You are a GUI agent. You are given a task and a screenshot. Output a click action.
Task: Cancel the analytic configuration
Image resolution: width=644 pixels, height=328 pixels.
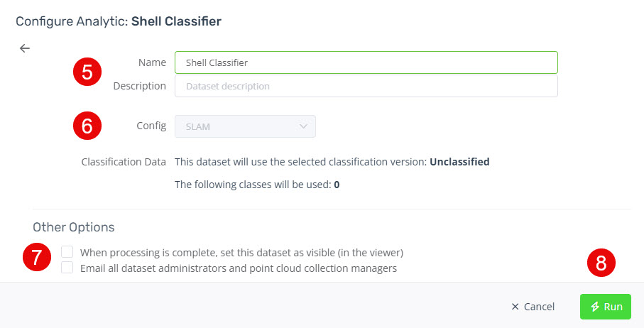(533, 307)
